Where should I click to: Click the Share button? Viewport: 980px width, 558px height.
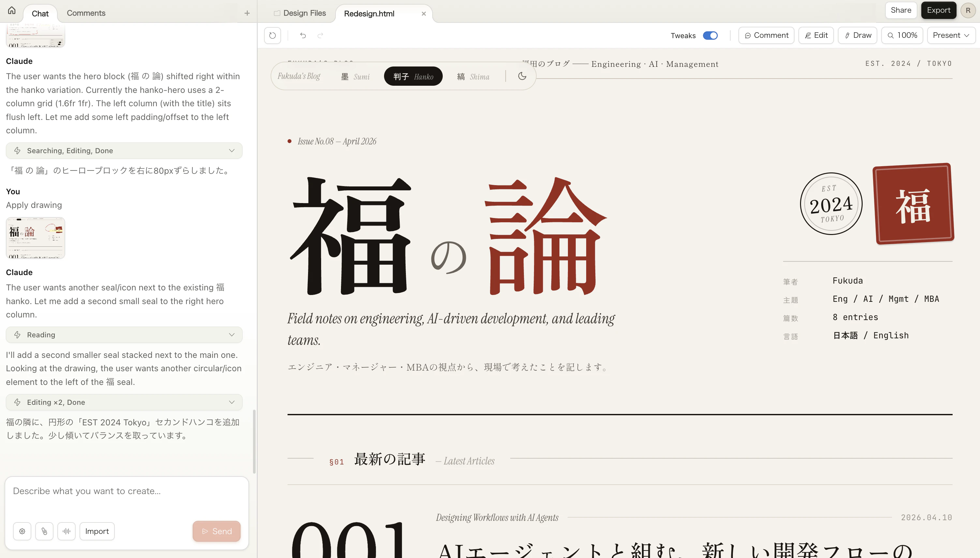tap(901, 10)
